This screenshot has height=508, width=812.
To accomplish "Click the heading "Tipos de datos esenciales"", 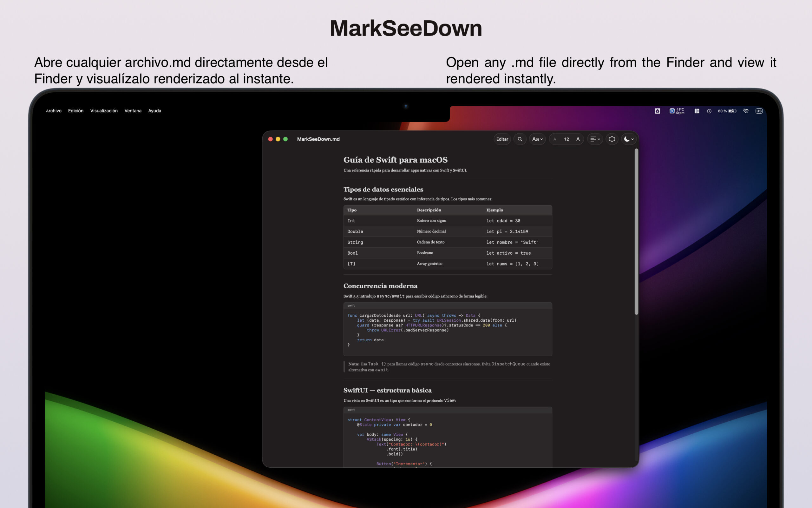I will pyautogui.click(x=383, y=190).
